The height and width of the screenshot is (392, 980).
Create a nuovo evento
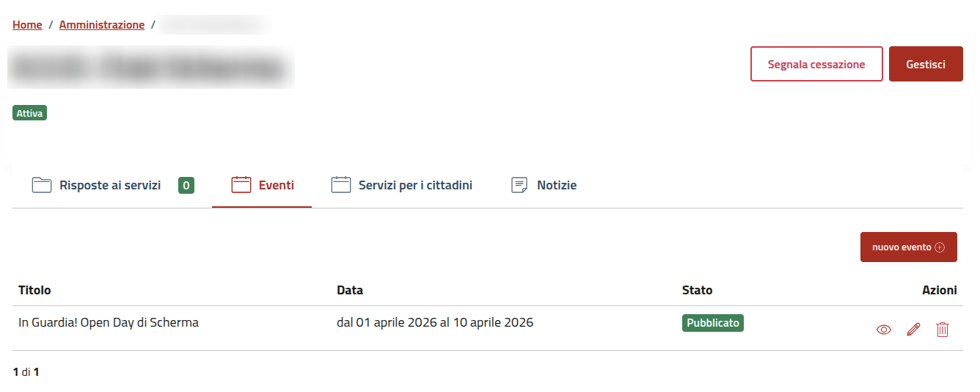coord(909,247)
